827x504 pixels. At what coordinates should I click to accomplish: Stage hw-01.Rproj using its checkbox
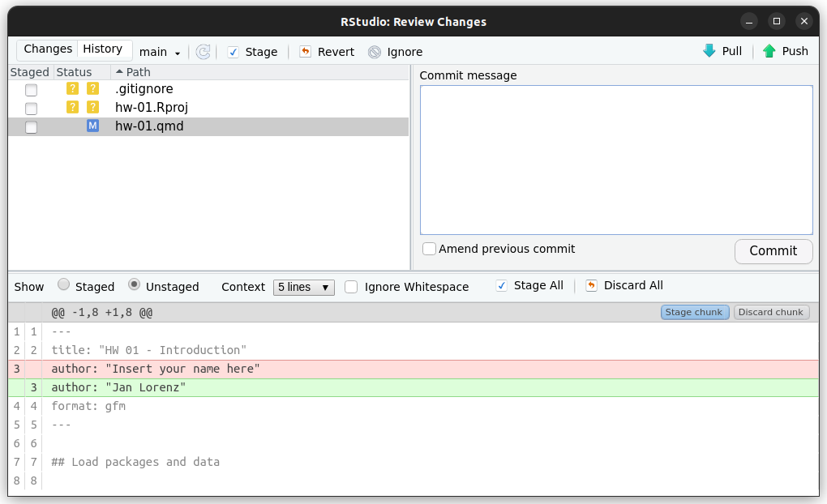pos(31,109)
